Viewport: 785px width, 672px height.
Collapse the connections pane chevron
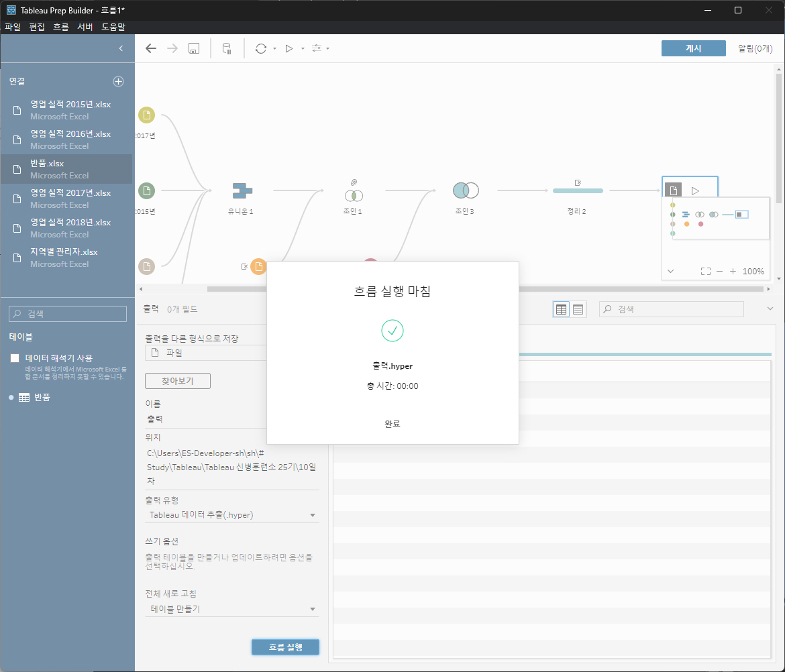121,48
